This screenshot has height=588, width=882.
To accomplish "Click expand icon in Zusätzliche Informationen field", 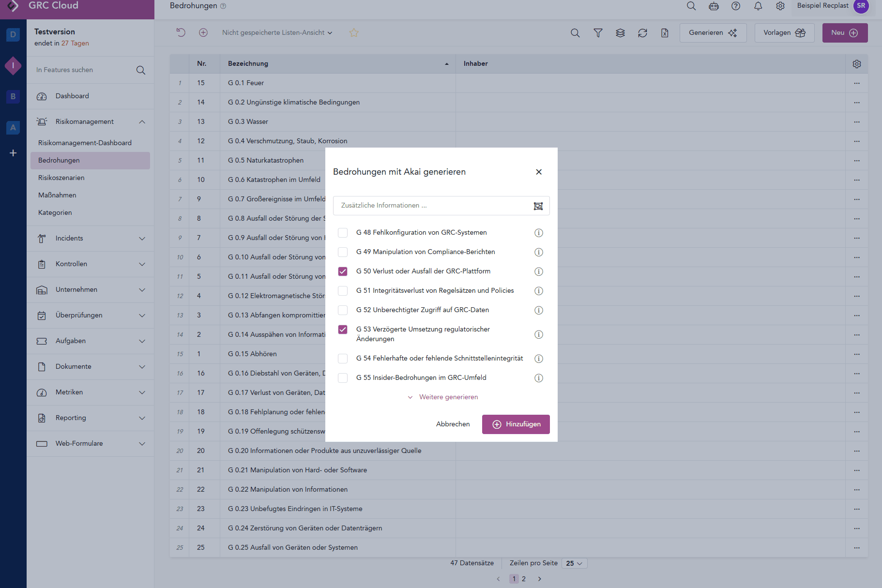I will click(538, 206).
